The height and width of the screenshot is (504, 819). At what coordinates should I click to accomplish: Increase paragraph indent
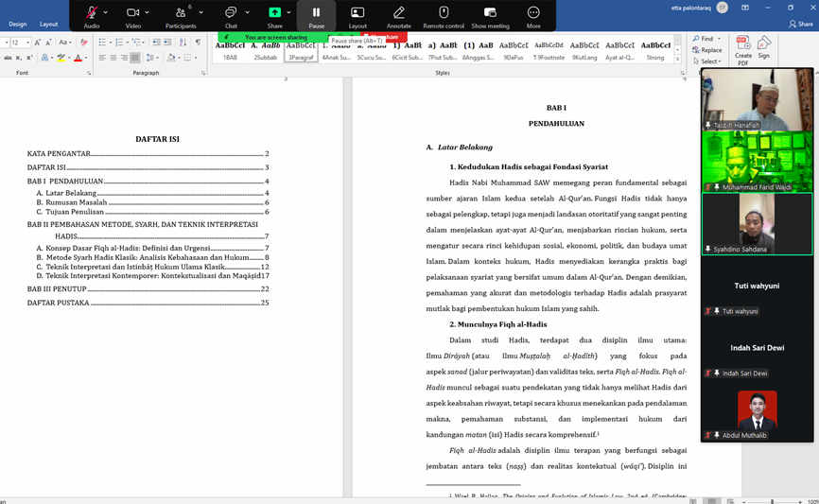pos(167,43)
